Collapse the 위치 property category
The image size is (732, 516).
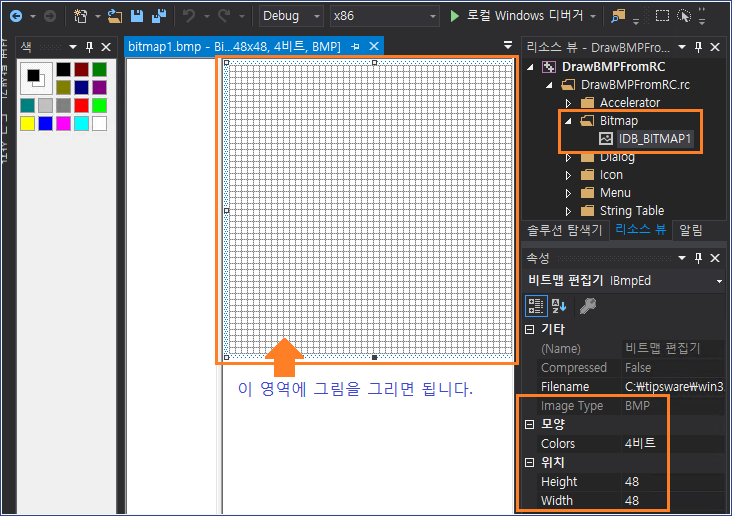coord(529,463)
